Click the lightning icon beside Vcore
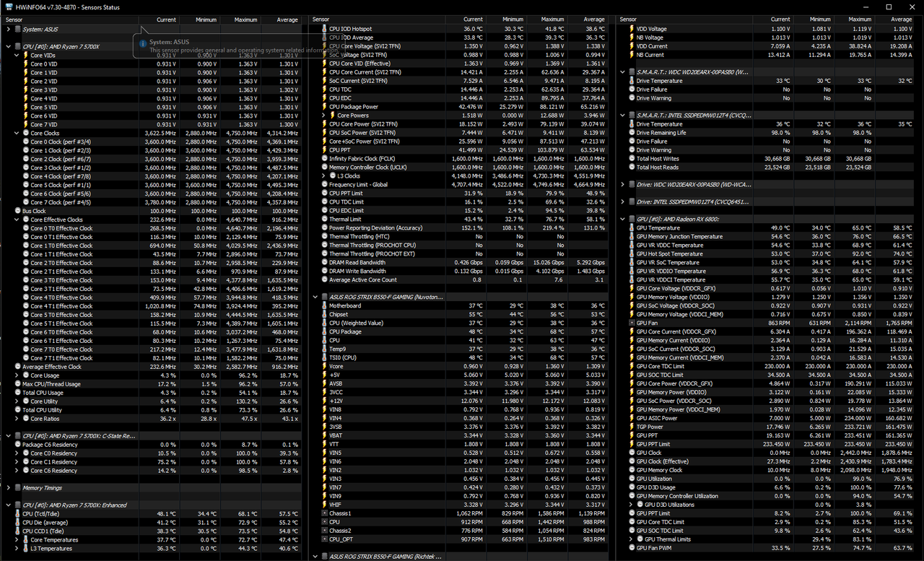 pyautogui.click(x=324, y=367)
